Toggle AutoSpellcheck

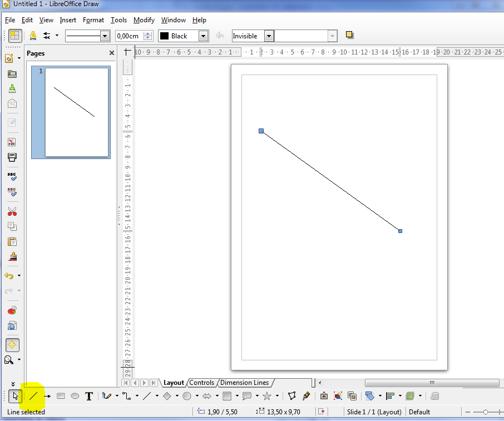coord(12,191)
